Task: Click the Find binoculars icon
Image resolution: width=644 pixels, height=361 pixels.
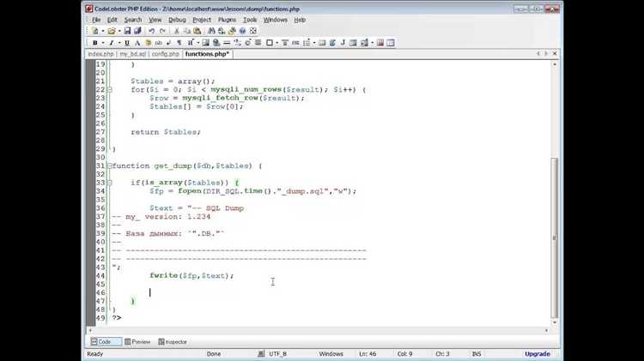Action: 211,31
